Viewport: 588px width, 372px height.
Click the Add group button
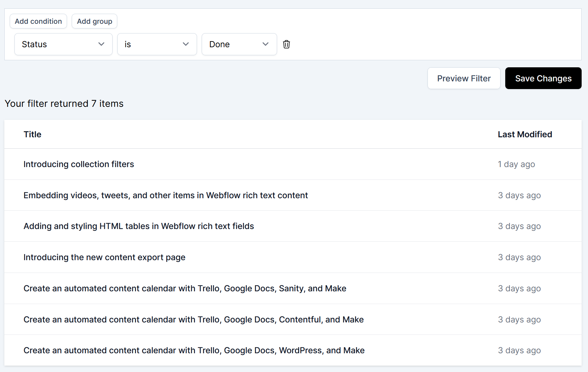[x=94, y=21]
